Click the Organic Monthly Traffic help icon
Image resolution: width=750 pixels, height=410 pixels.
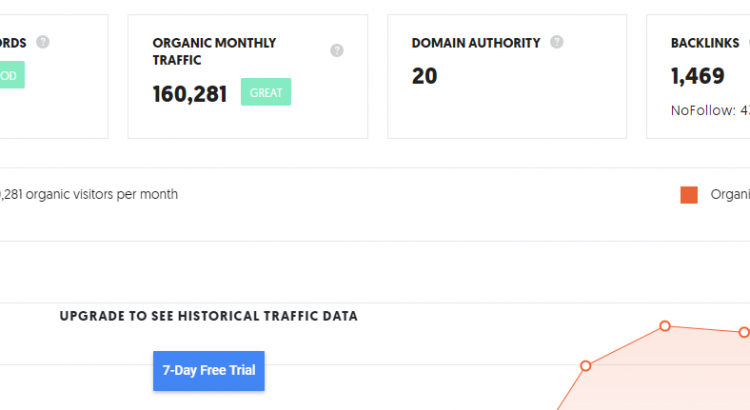(337, 51)
